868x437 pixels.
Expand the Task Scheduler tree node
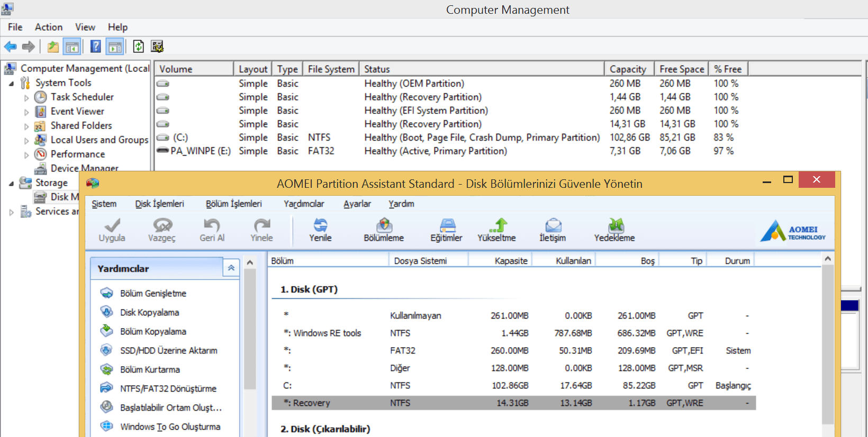pyautogui.click(x=26, y=98)
